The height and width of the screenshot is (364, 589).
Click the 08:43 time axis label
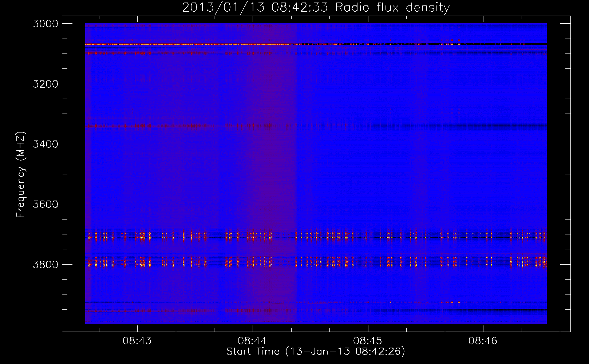point(137,341)
